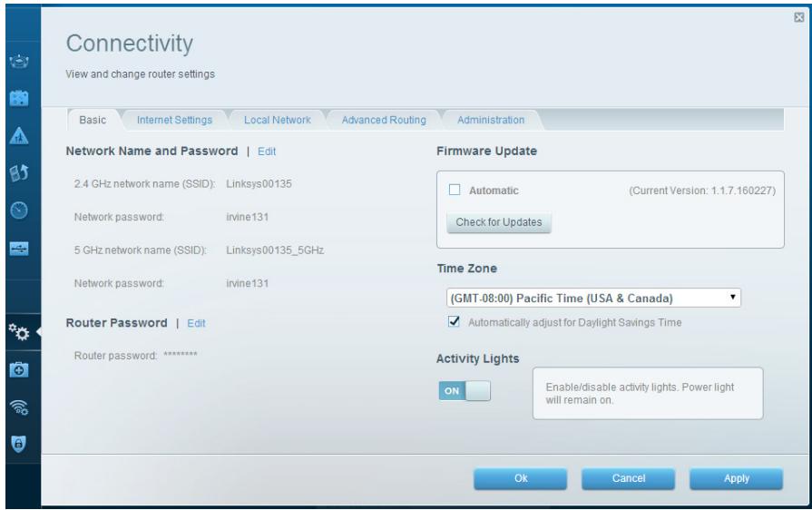
Task: Click the Time Zone section heading
Action: tap(466, 269)
